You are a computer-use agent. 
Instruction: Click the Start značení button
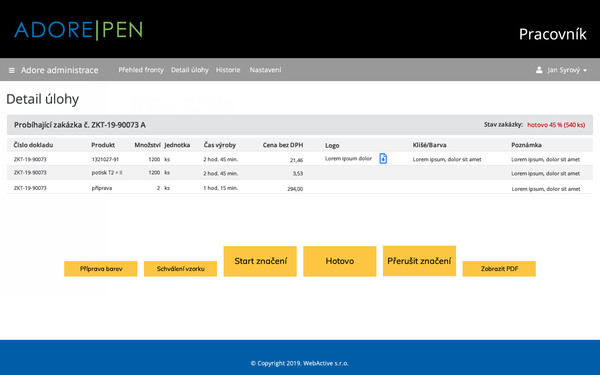(260, 261)
